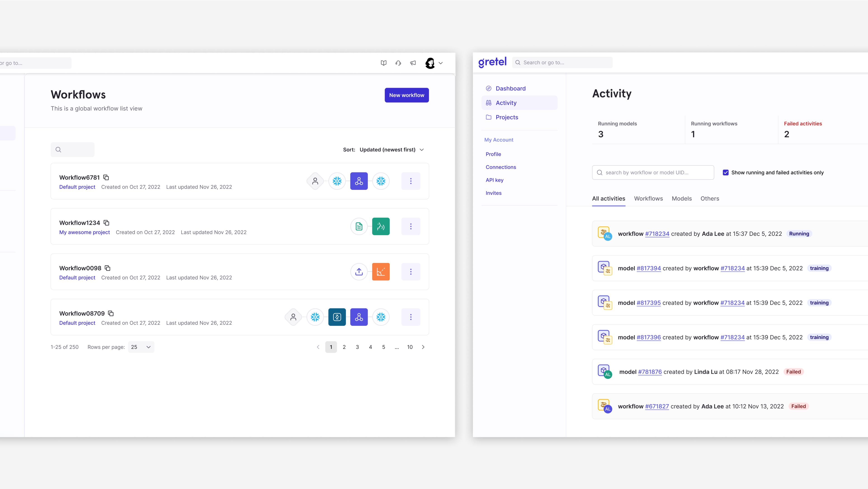Click the New workflow button
The width and height of the screenshot is (868, 489).
tap(406, 95)
